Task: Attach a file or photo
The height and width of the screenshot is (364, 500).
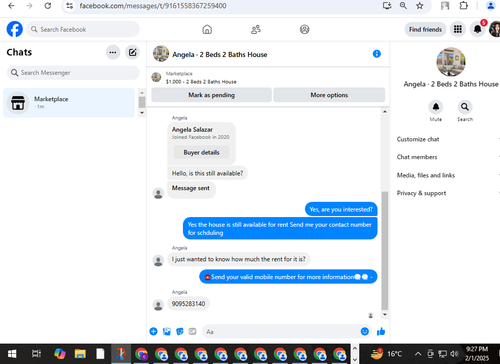Action: click(167, 331)
